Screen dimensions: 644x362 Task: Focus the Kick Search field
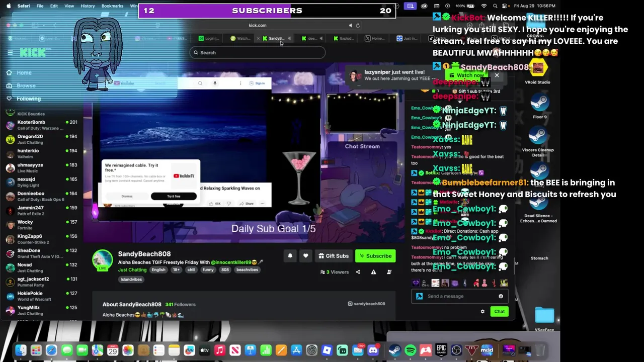258,52
